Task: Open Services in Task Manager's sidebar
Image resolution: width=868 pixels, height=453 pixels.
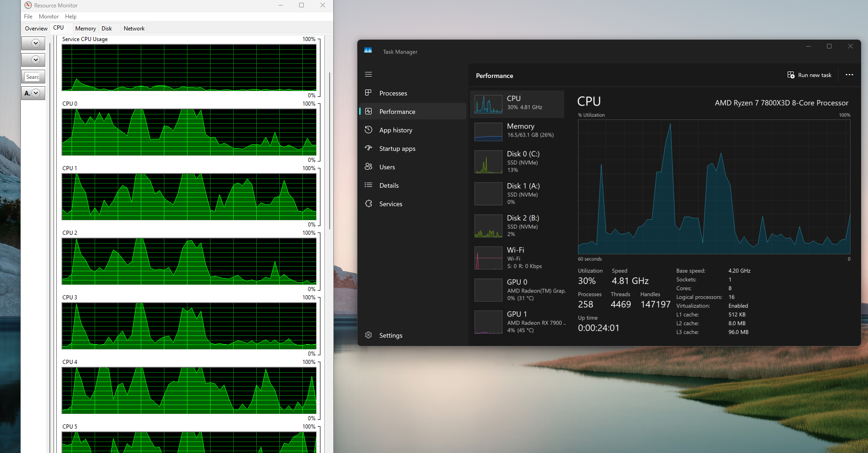Action: coord(413,204)
